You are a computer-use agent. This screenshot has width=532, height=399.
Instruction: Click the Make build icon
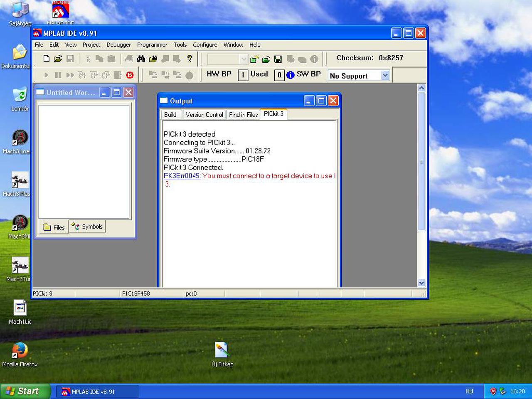tap(290, 59)
